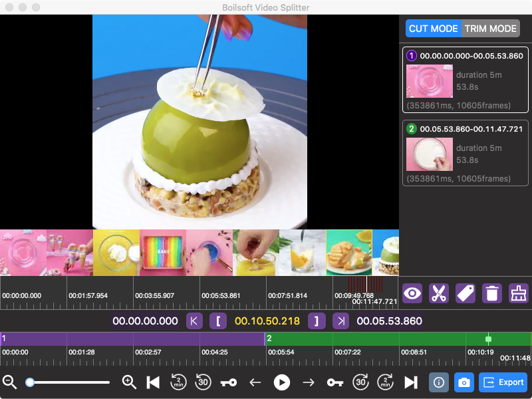This screenshot has width=532, height=399.
Task: Click the tag label icon
Action: pyautogui.click(x=465, y=293)
